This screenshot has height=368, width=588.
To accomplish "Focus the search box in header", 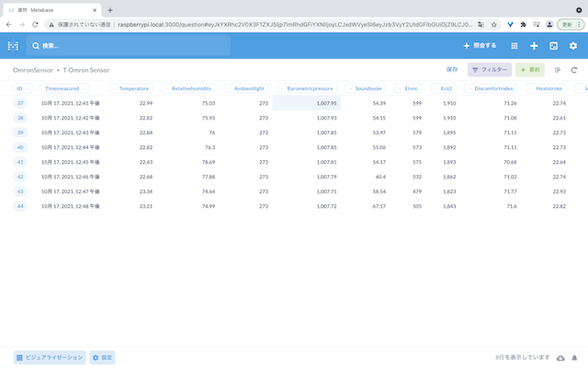I will pos(128,46).
